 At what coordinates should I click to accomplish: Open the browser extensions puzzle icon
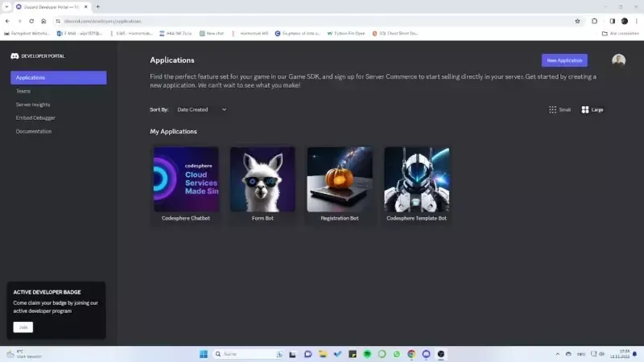click(x=594, y=21)
